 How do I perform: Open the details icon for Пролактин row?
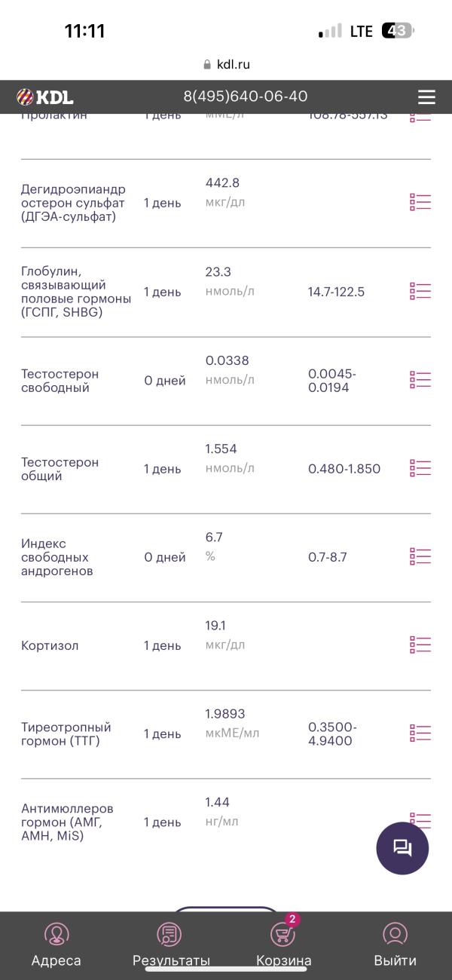tap(420, 118)
